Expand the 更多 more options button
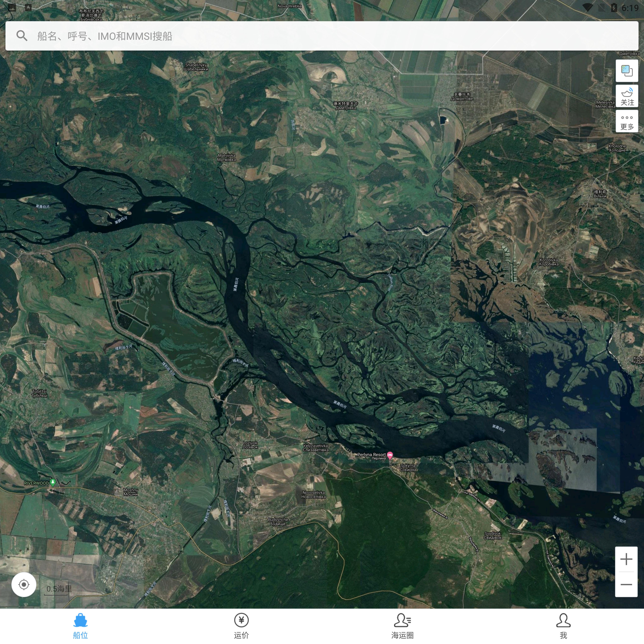Image resolution: width=644 pixels, height=644 pixels. click(x=627, y=122)
